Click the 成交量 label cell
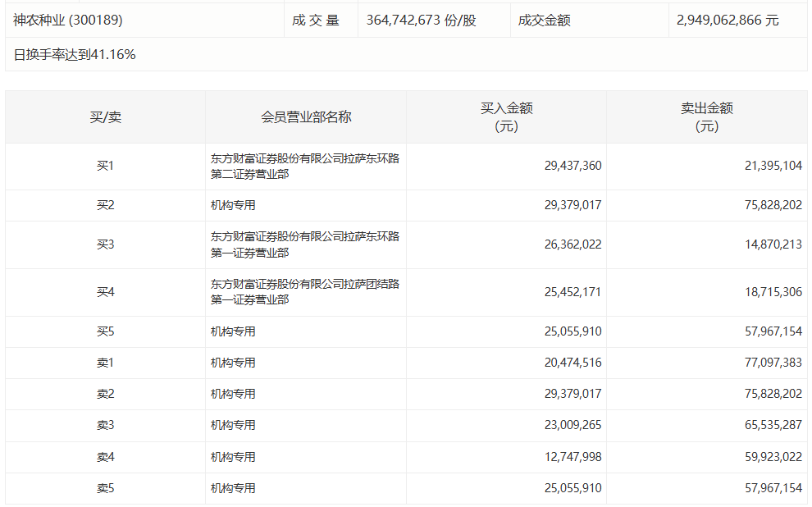Screen dimensions: 812x507 316,20
